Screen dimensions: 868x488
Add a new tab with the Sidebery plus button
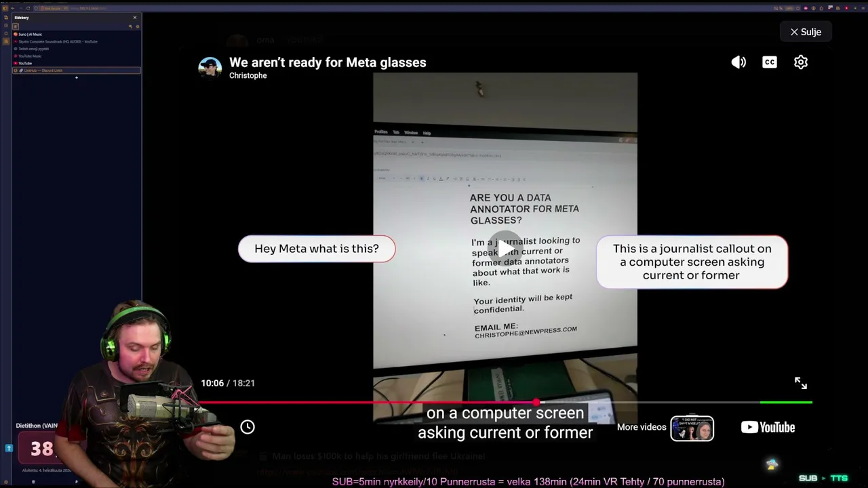coord(77,78)
